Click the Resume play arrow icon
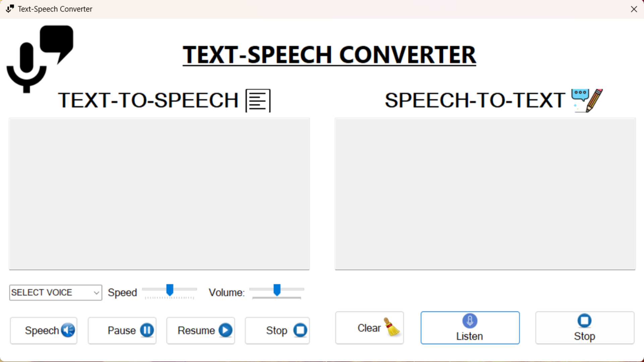644x362 pixels. click(225, 330)
